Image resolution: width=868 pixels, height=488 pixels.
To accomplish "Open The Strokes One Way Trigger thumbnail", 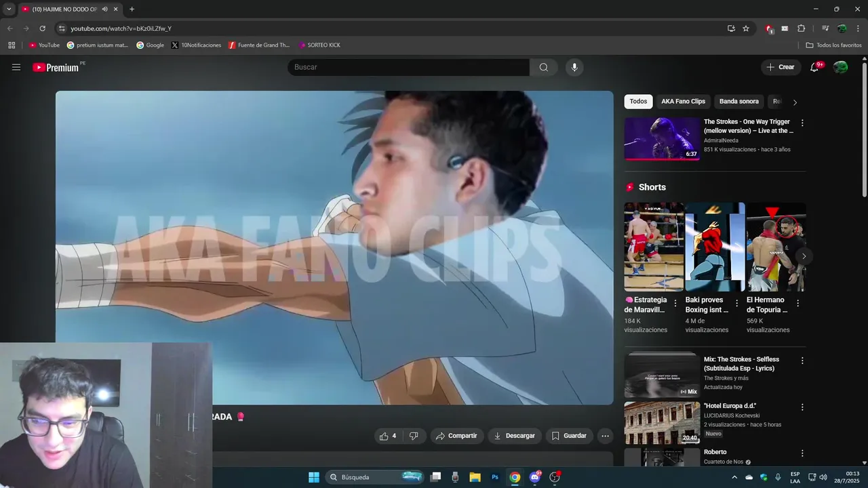I will click(x=662, y=139).
